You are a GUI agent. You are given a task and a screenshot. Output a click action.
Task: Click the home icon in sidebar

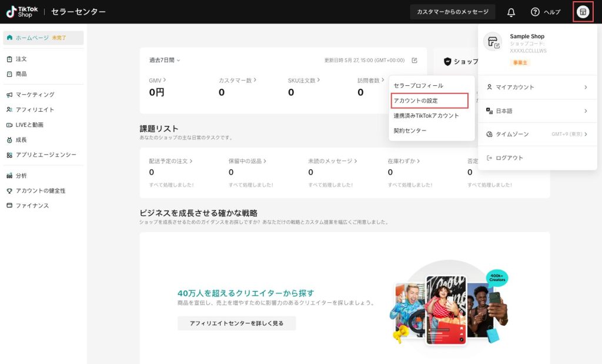[9, 38]
